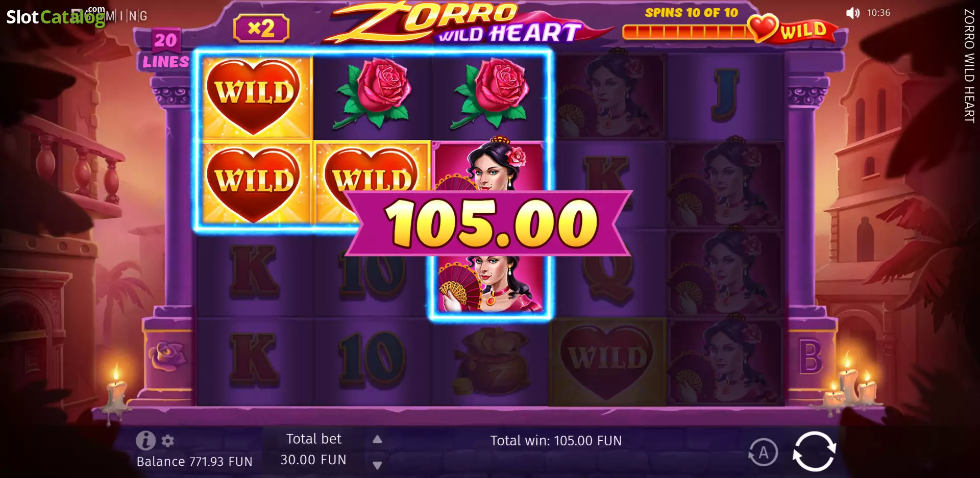Screen dimensions: 980x478
Task: Click the Balance 771.93 FUN text
Action: [194, 462]
